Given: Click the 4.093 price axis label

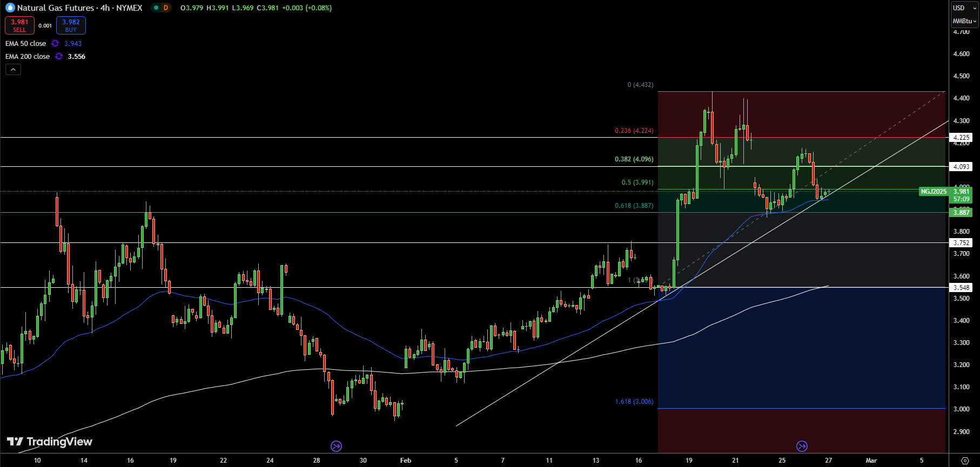Looking at the screenshot, I should 961,167.
